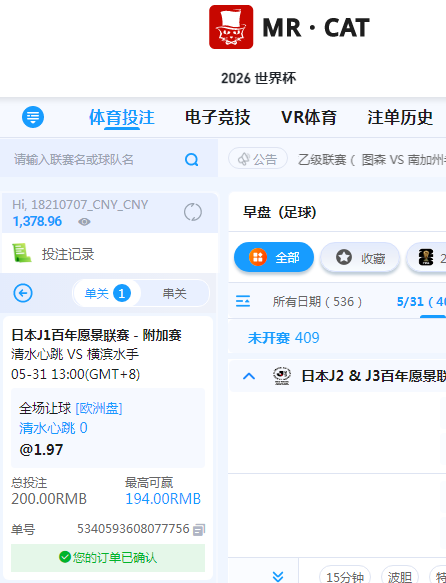Copy the order number icon
Image resolution: width=446 pixels, height=583 pixels.
pyautogui.click(x=199, y=530)
